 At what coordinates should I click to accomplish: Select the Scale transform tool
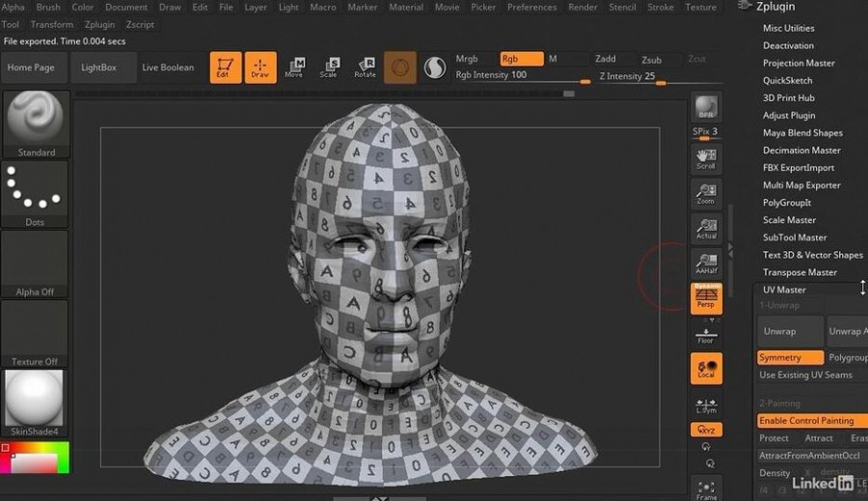(x=329, y=68)
